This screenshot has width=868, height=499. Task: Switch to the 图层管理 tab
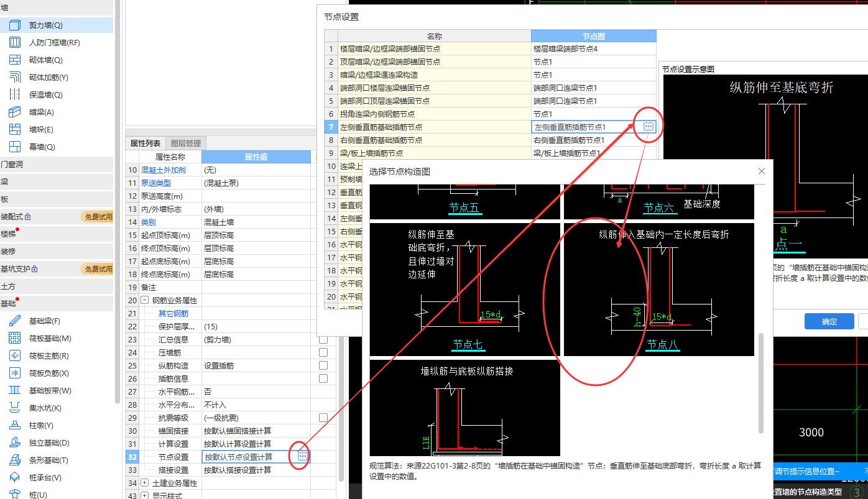[186, 144]
